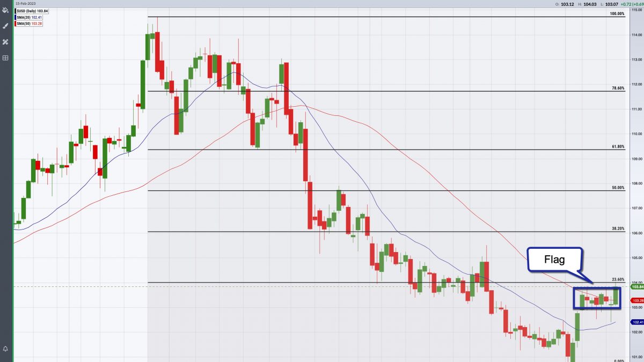Select the paintbrush tool in sidebar

point(5,25)
